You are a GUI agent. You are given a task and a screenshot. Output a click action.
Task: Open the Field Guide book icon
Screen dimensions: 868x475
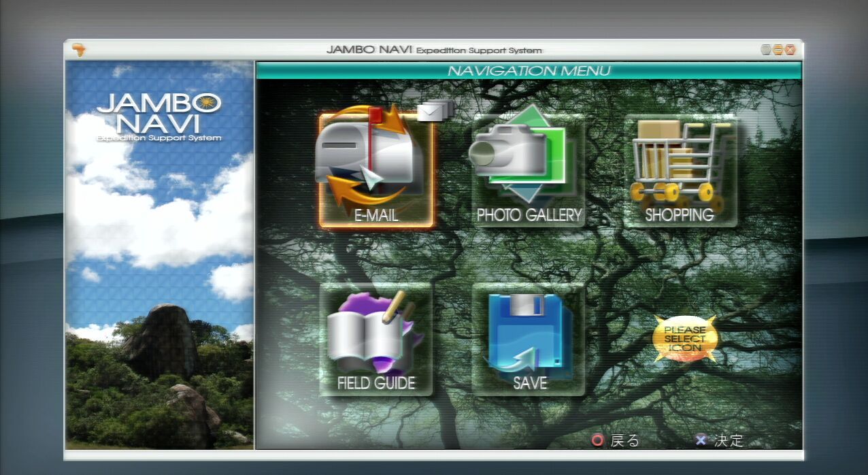click(x=375, y=331)
